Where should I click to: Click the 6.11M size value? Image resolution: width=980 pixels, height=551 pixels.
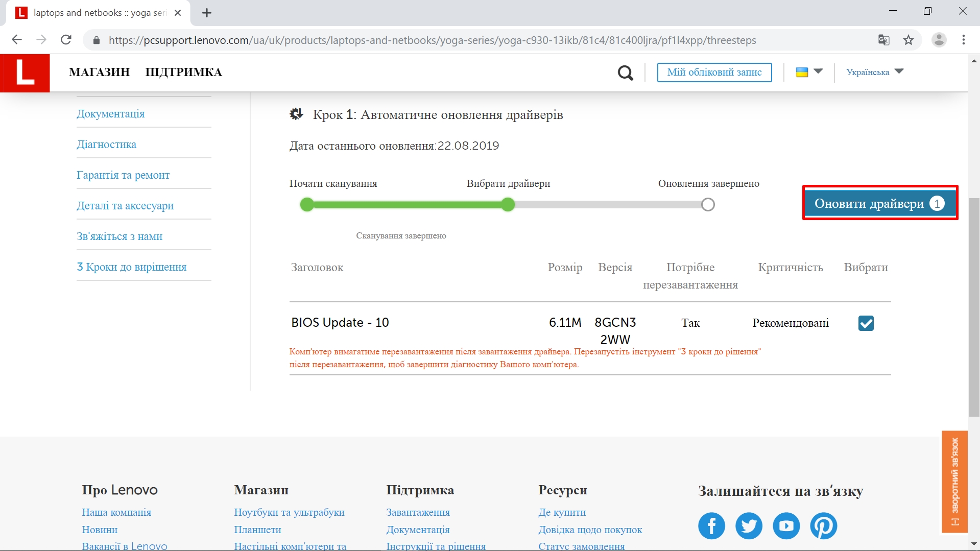(x=565, y=323)
